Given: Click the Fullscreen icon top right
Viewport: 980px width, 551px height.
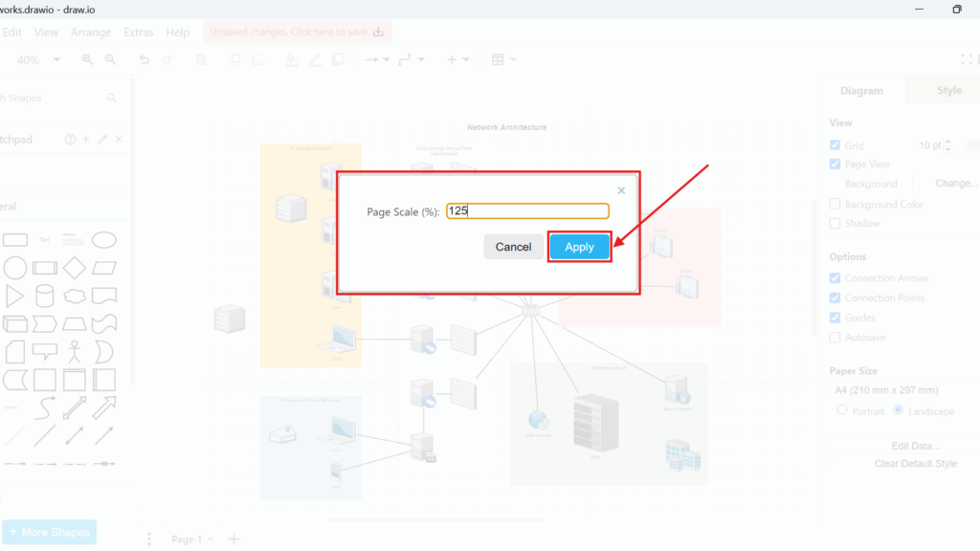Looking at the screenshot, I should (x=969, y=59).
